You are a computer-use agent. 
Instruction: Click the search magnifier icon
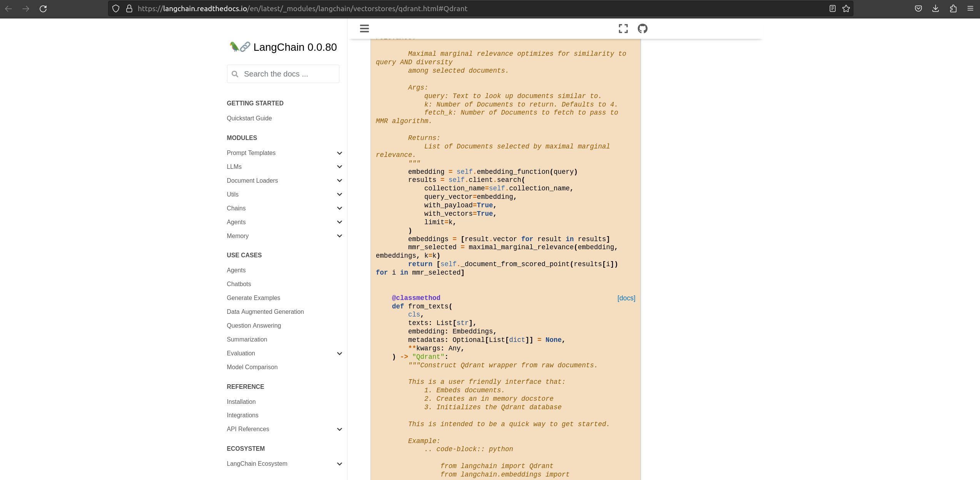pyautogui.click(x=235, y=74)
